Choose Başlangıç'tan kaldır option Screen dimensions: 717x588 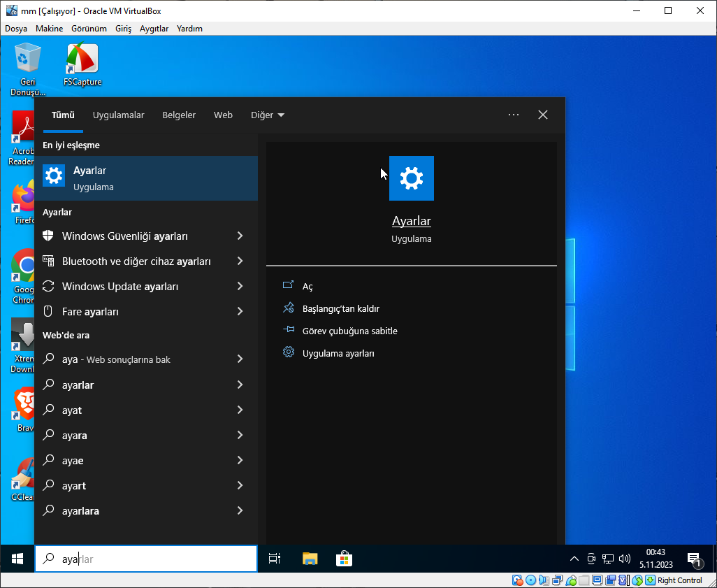(340, 309)
